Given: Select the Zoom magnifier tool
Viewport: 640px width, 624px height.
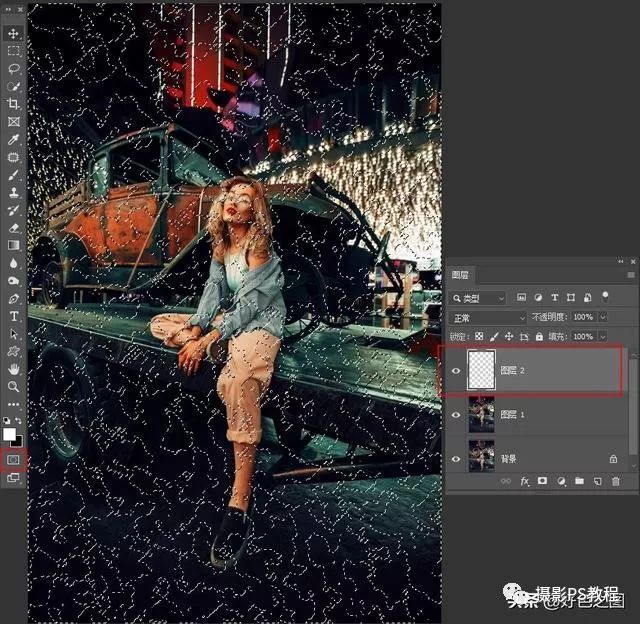Looking at the screenshot, I should [14, 386].
